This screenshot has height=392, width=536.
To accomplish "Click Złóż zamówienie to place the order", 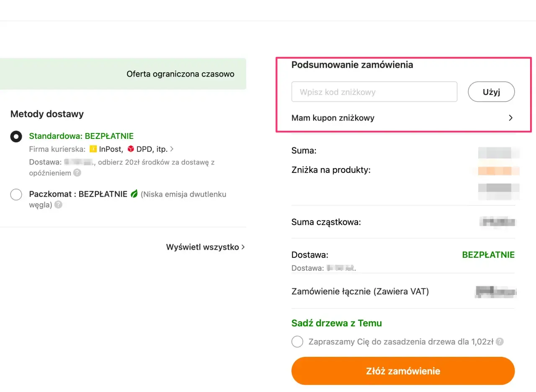I will [403, 371].
